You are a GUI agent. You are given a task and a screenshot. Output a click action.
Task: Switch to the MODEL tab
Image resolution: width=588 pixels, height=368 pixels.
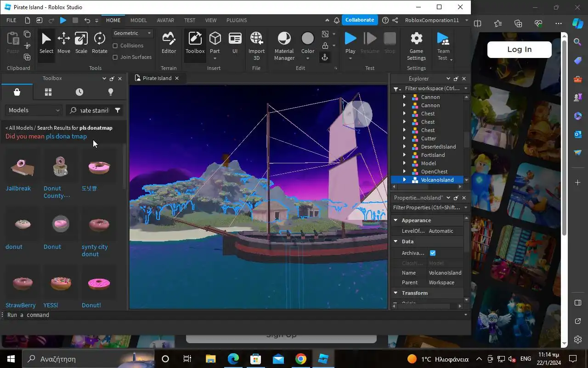click(x=138, y=20)
